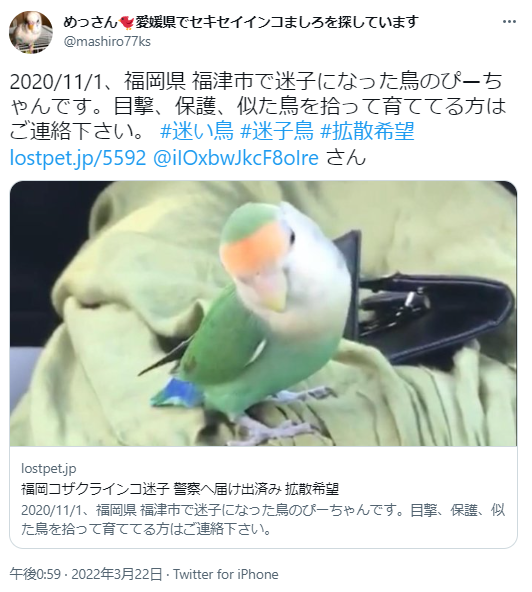Open hashtag #拡散希望
Image resolution: width=532 pixels, height=592 pixels.
[367, 131]
